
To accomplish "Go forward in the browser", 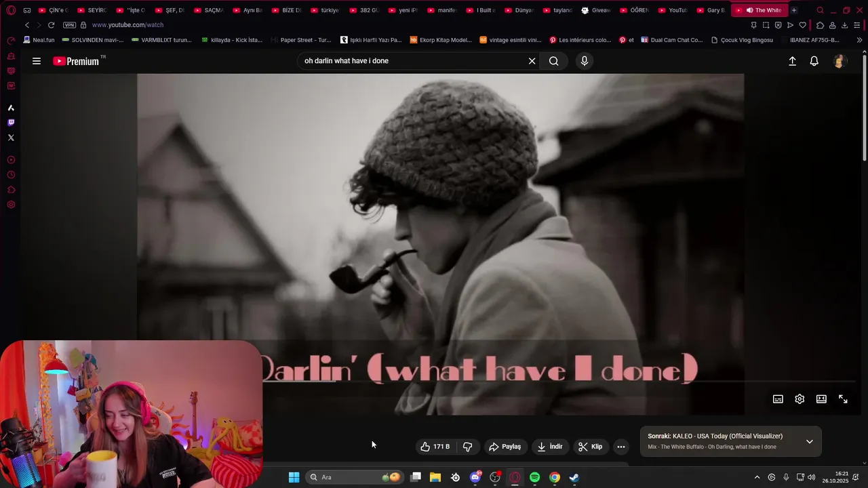I will click(39, 25).
